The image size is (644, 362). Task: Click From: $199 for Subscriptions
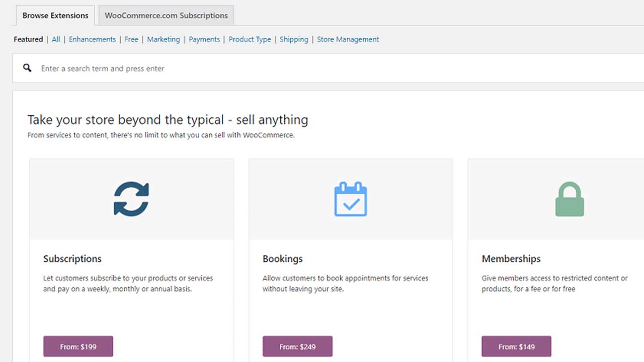78,346
